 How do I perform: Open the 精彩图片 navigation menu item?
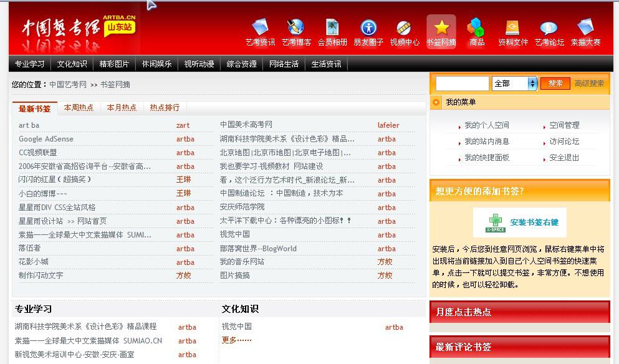coord(114,64)
